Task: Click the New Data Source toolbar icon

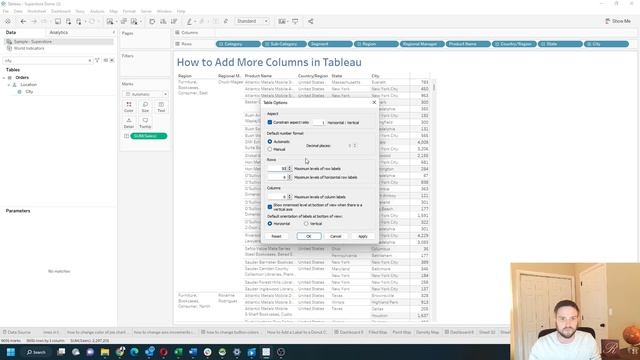Action: click(x=68, y=21)
